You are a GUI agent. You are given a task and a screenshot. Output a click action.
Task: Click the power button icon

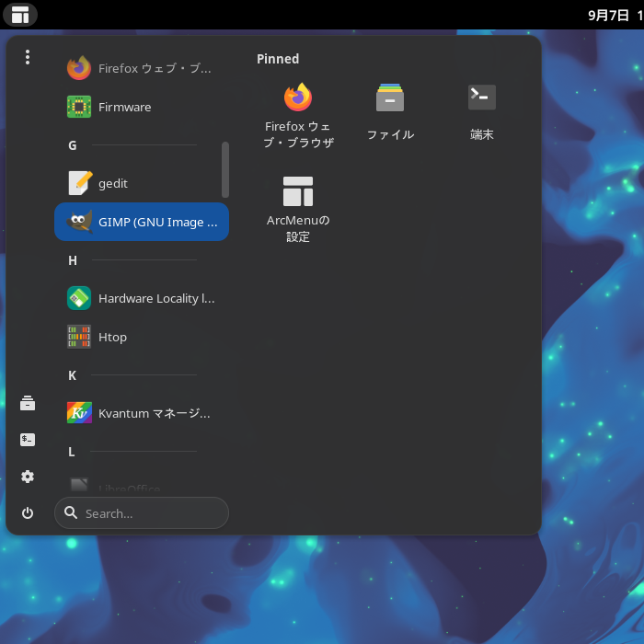[28, 513]
